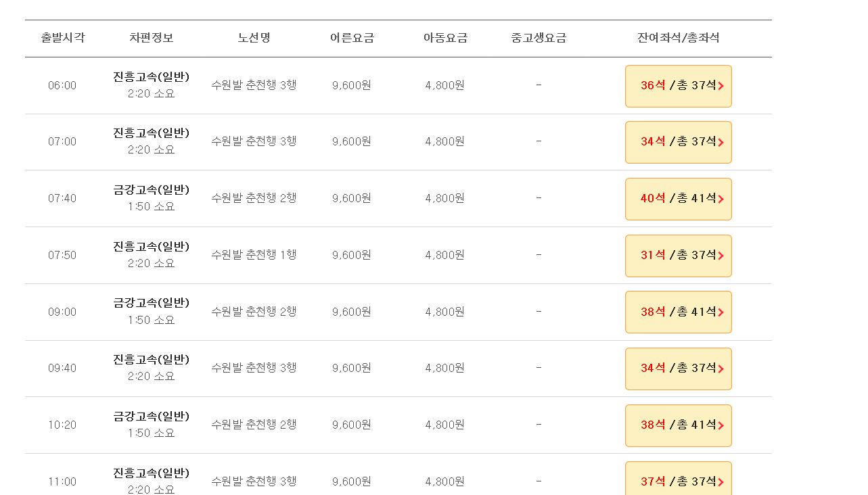Click the red chevron in the 06:00 seat button
The width and height of the screenshot is (868, 495).
721,86
